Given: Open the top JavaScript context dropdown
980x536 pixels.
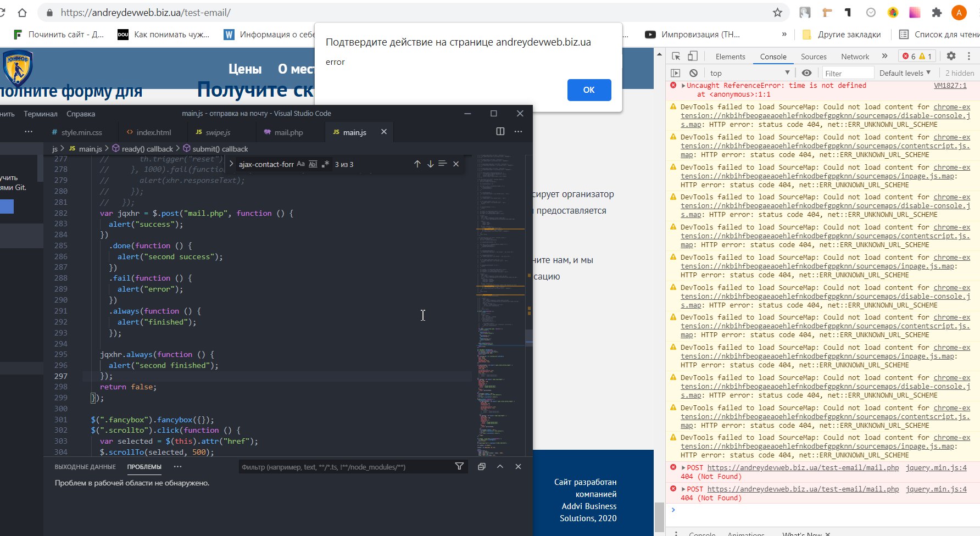Looking at the screenshot, I should point(749,73).
